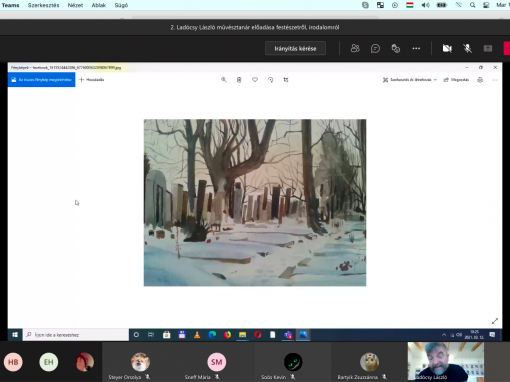Screen dimensions: 510x382
Task: Click the battery status icon
Action: point(442,5)
